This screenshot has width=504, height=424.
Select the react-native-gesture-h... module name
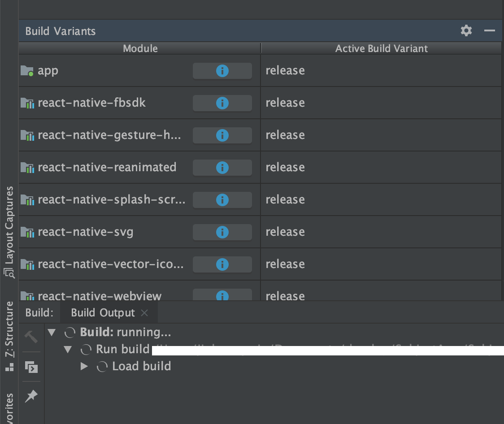coord(109,135)
